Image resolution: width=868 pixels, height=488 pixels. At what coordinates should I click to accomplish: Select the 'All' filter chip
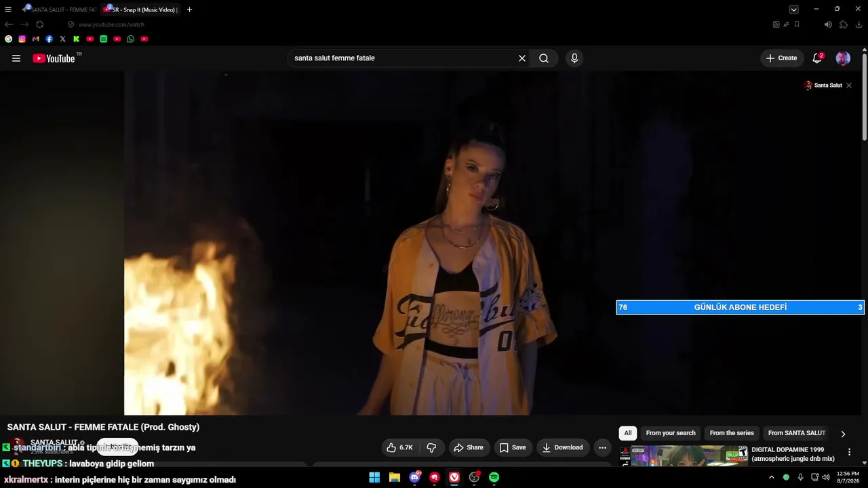(628, 433)
